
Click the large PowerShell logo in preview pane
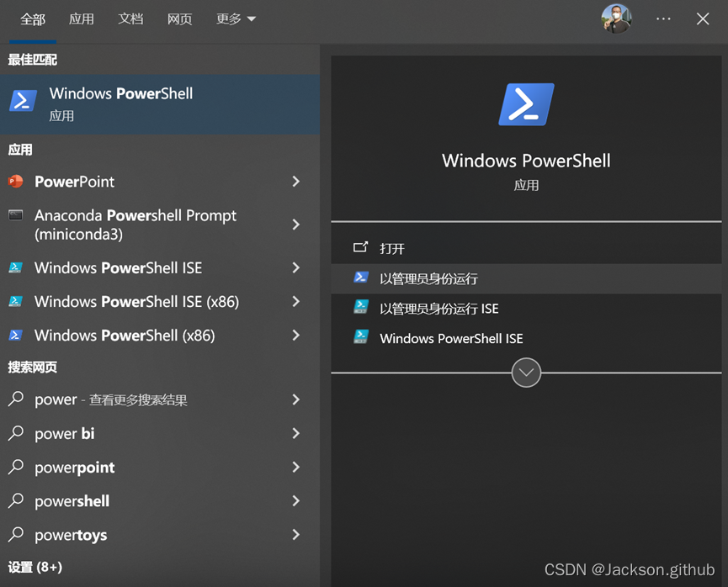(x=526, y=104)
